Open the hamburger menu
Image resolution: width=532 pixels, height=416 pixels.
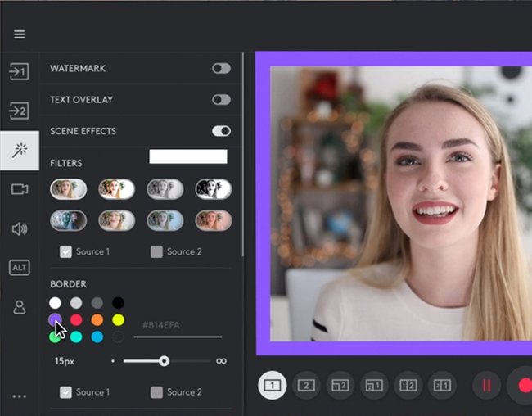point(20,34)
